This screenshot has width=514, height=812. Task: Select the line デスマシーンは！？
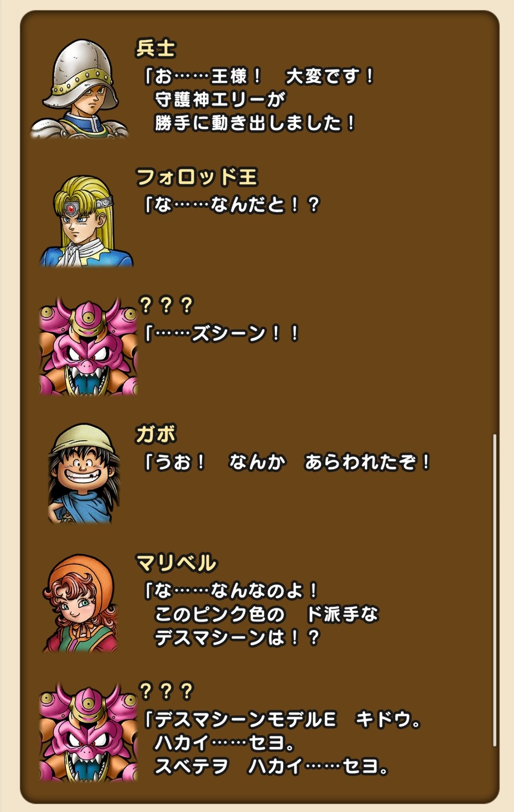(238, 637)
